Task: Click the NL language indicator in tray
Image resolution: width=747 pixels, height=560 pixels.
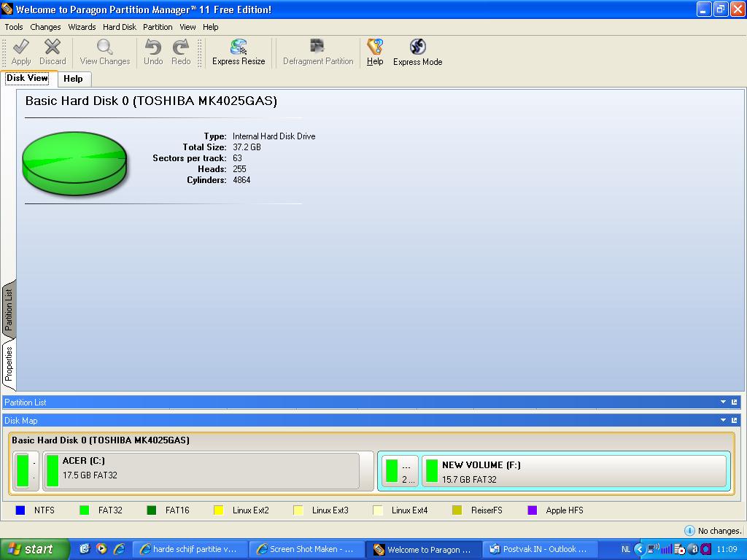Action: (x=625, y=550)
